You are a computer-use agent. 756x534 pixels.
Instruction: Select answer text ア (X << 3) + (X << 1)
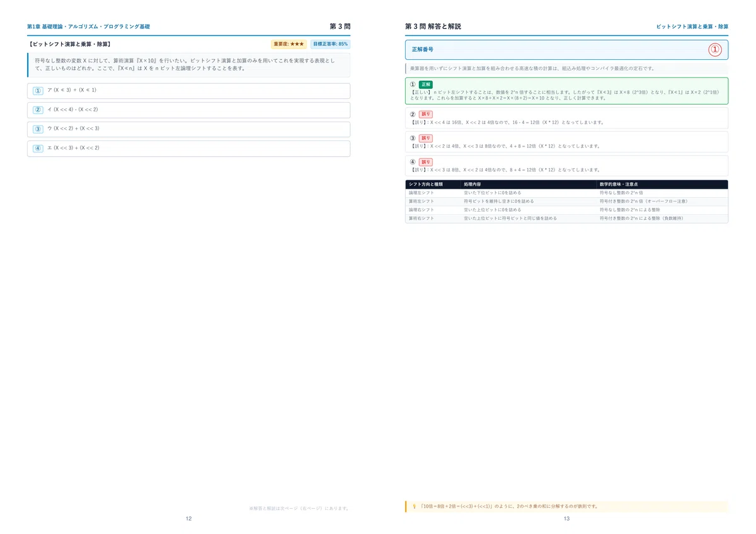pyautogui.click(x=72, y=91)
